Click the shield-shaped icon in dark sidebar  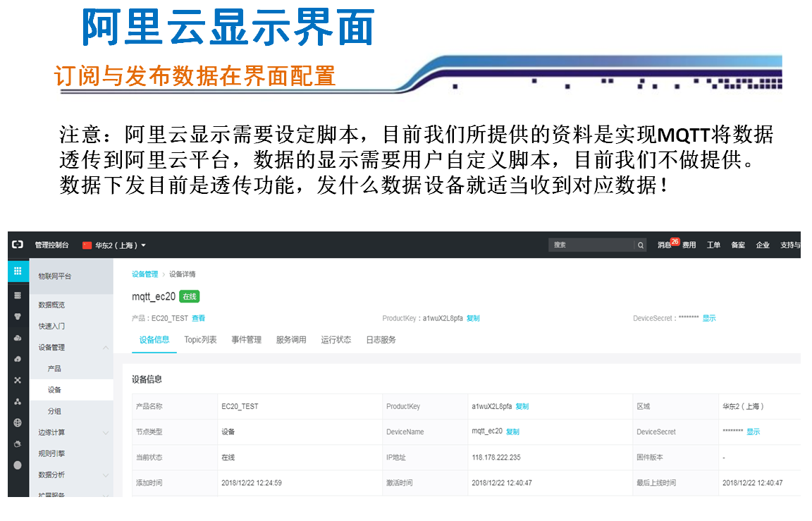[18, 317]
